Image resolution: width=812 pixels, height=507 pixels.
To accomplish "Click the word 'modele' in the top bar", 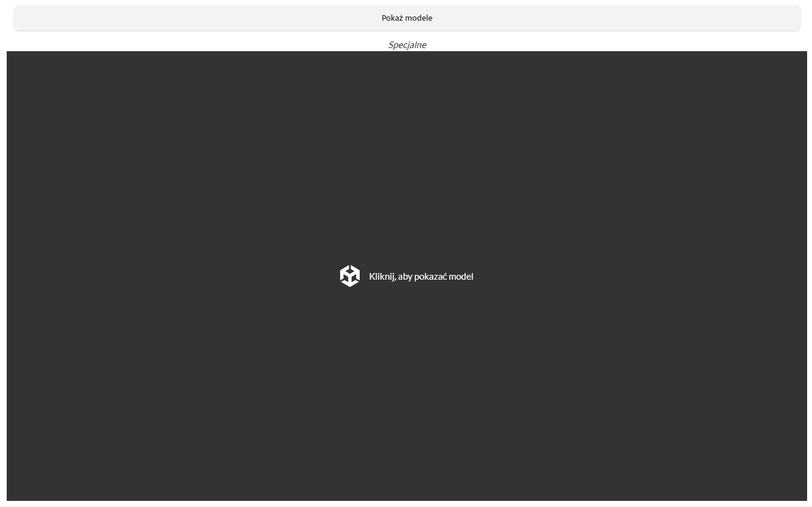I will click(x=419, y=18).
